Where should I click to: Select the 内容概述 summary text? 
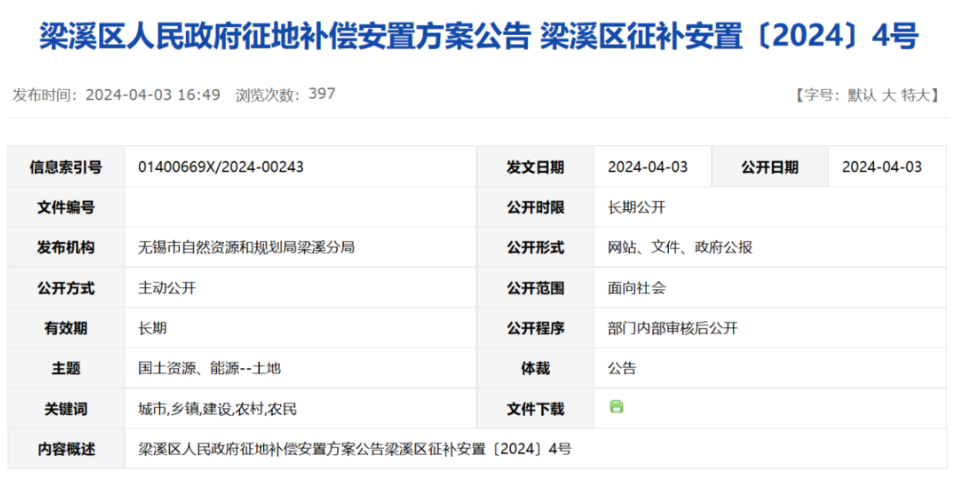click(355, 450)
